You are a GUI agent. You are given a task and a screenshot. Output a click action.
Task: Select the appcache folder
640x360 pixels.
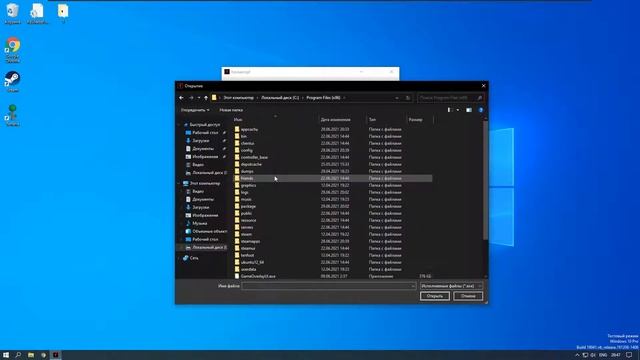coord(249,129)
